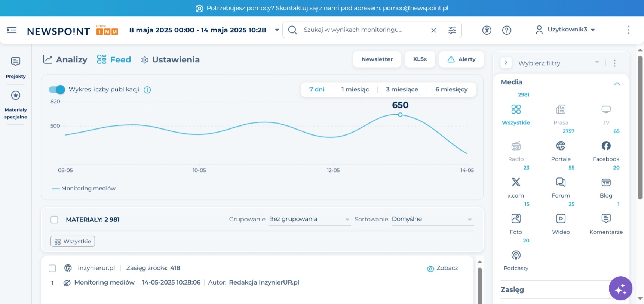Open the hamburger sidebar menu icon
The width and height of the screenshot is (644, 304).
point(12,30)
